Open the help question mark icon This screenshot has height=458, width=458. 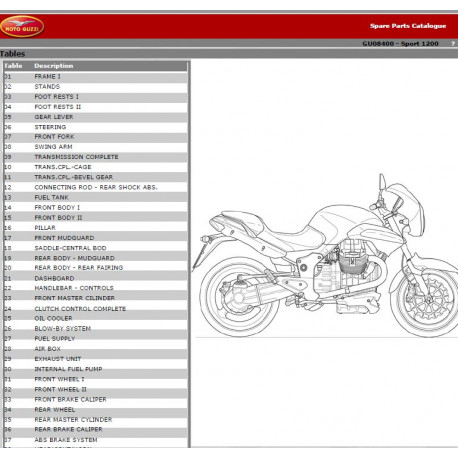click(x=453, y=44)
